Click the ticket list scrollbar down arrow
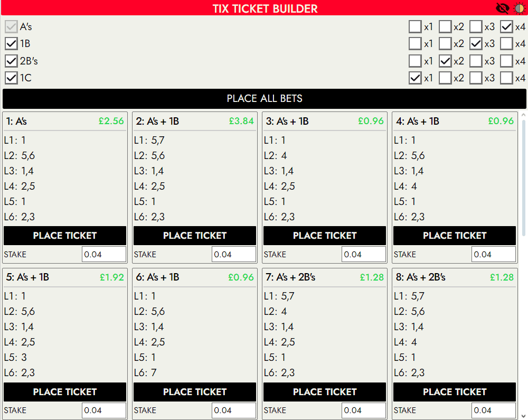Screen dimensions: 528x420 point(524,415)
